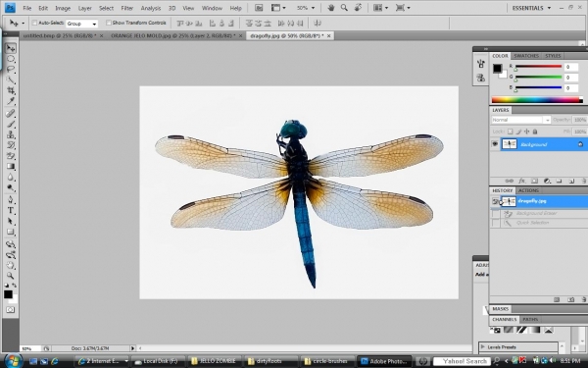Click the red R channel slider
This screenshot has height=368, width=588.
point(538,67)
